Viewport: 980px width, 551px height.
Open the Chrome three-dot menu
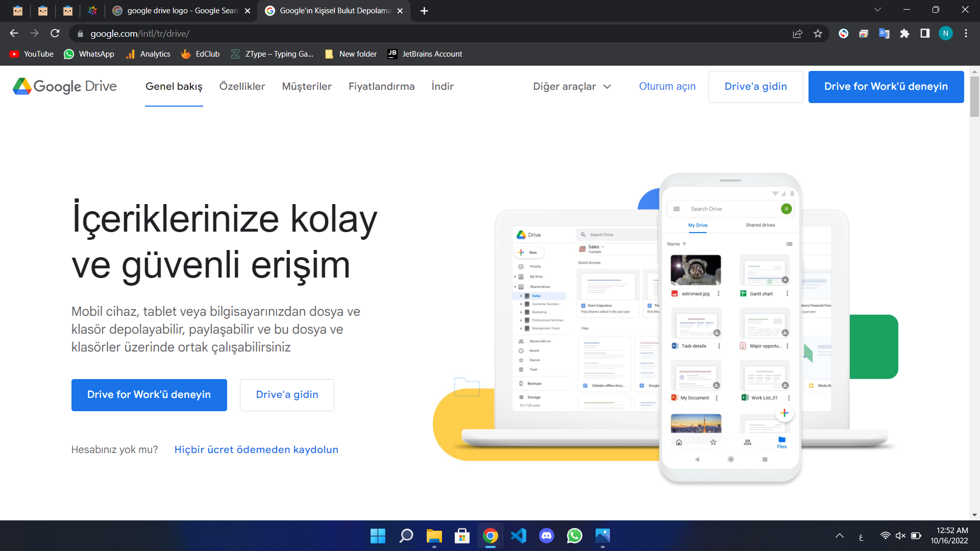click(x=966, y=34)
